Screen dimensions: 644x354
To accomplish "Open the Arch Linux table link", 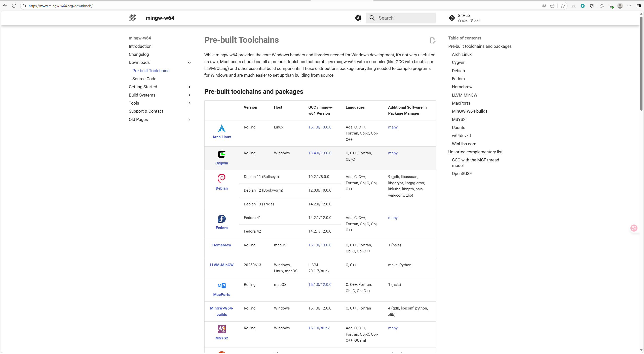I will click(221, 137).
